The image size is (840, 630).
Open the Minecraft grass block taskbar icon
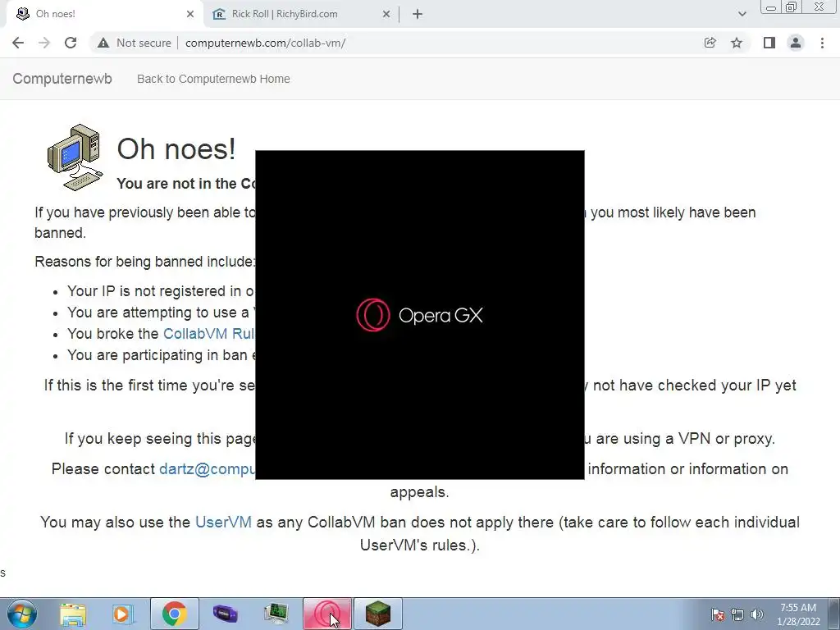tap(378, 614)
